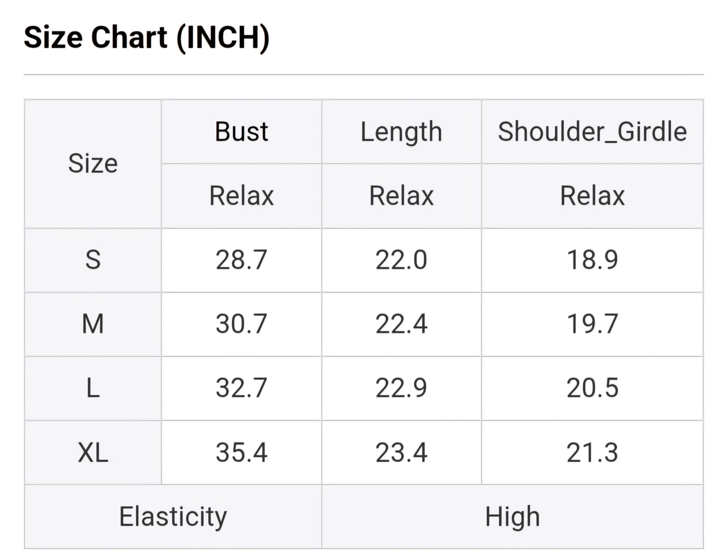Click bust value 35.4 for size XL
Image resolution: width=728 pixels, height=560 pixels.
pos(241,452)
